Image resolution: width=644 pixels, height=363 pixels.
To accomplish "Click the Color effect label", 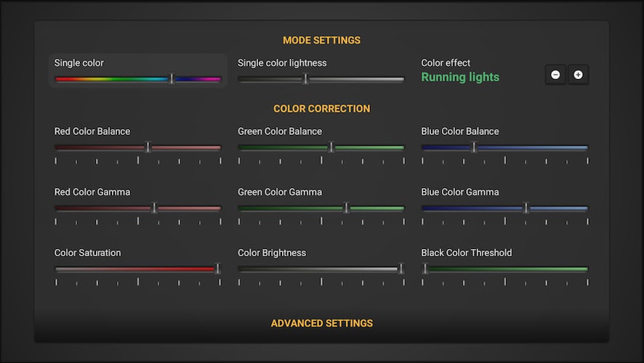I will (446, 63).
